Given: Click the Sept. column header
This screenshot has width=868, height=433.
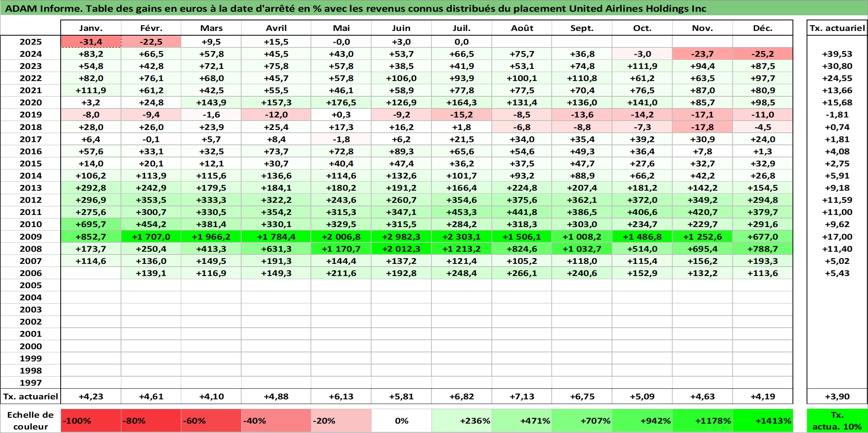Looking at the screenshot, I should pos(582,28).
